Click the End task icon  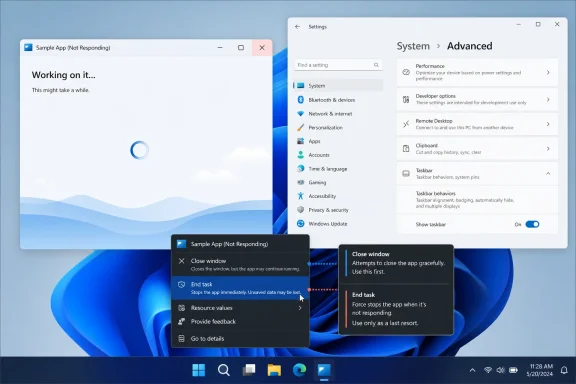(181, 284)
